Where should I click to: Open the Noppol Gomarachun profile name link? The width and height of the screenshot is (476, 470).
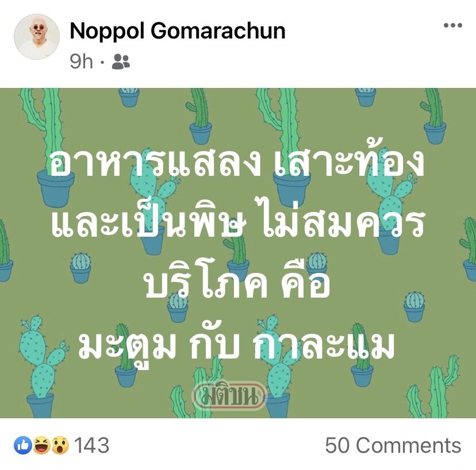(x=178, y=31)
